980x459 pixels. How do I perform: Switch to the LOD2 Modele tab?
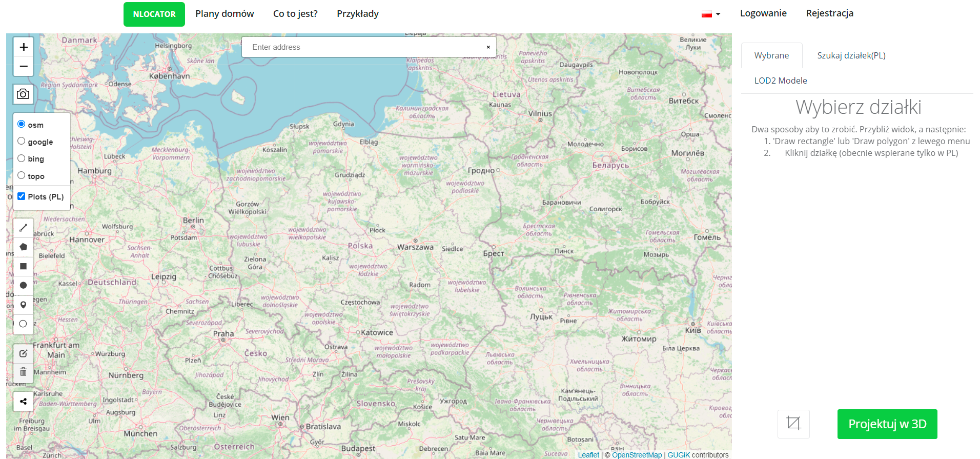coord(780,81)
